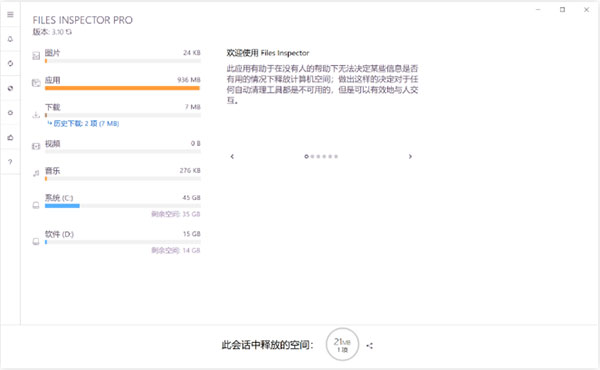Screen dimensions: 600x370
Task: Open notifications bell in the sidebar
Action: tap(10, 39)
